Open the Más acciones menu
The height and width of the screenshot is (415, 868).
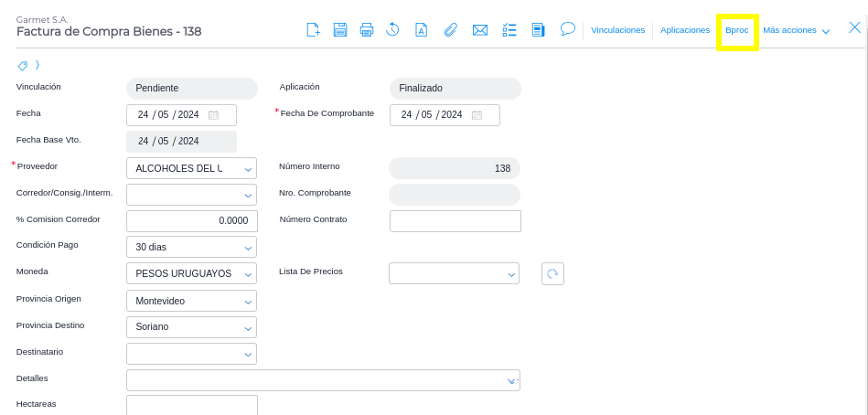[796, 30]
